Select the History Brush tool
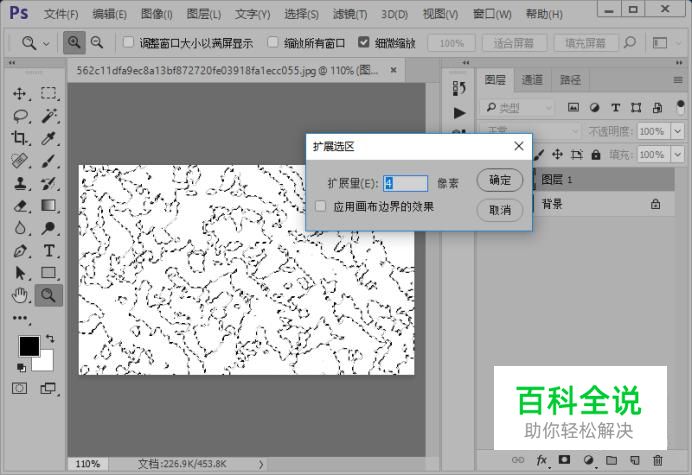This screenshot has height=475, width=692. [x=49, y=183]
